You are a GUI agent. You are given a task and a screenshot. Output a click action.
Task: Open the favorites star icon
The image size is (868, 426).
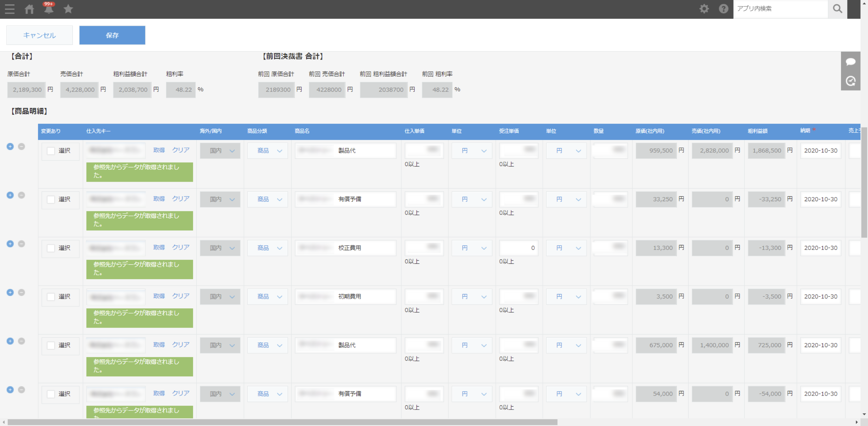68,9
